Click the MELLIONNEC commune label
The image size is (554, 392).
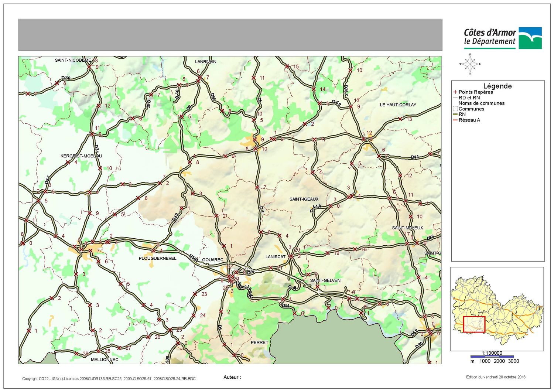pos(105,359)
